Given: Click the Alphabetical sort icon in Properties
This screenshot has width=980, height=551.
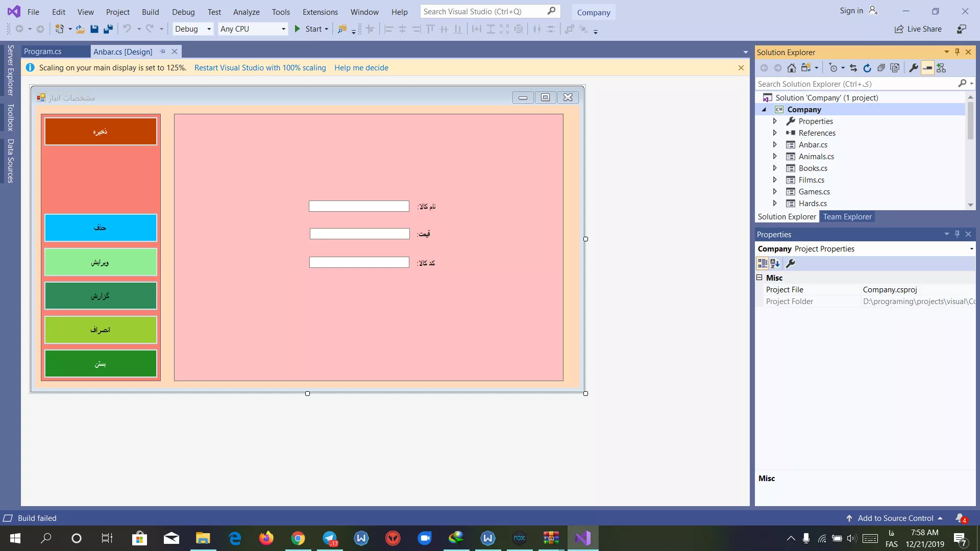Looking at the screenshot, I should [x=775, y=263].
